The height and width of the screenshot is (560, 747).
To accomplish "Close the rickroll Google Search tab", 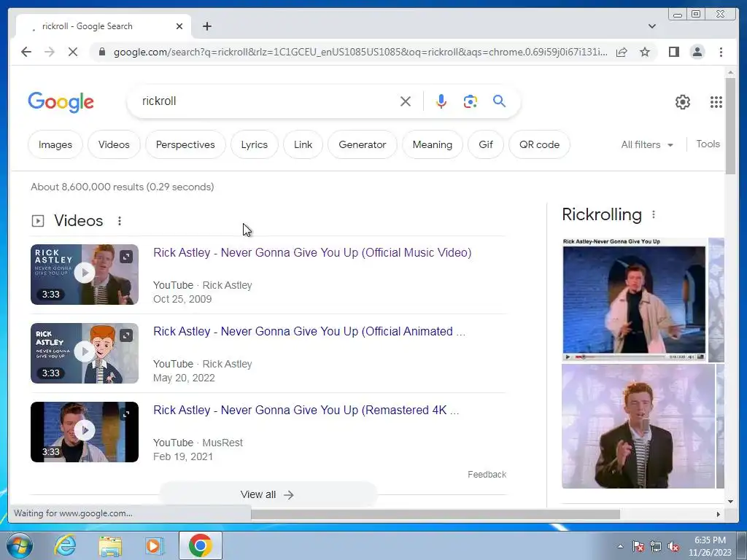I will click(x=179, y=26).
